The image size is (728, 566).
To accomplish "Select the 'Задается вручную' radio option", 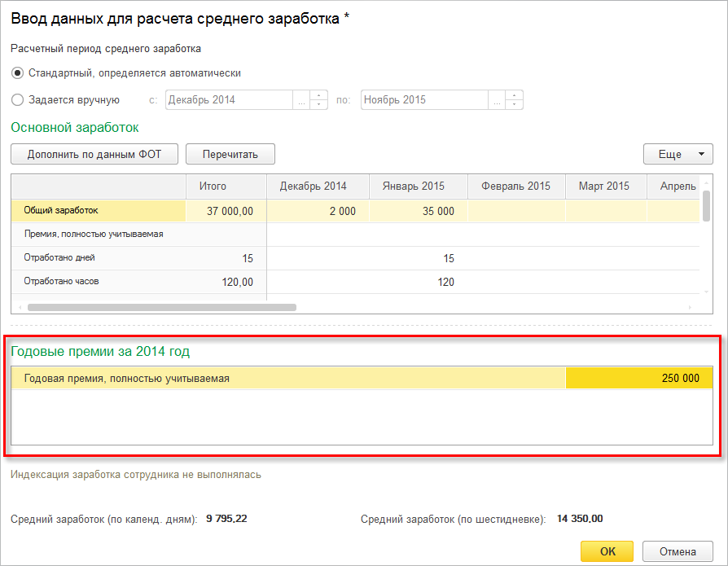I will click(18, 100).
